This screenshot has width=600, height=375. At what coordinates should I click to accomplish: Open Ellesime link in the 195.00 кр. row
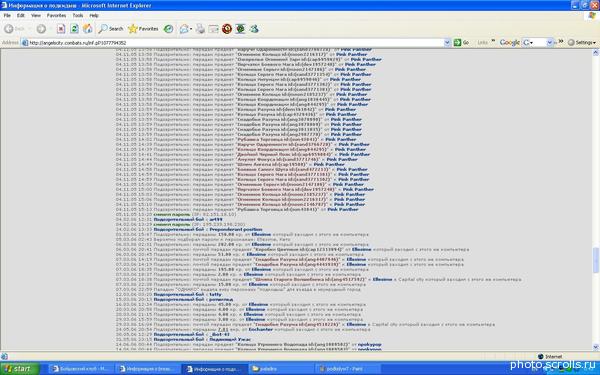tap(261, 269)
